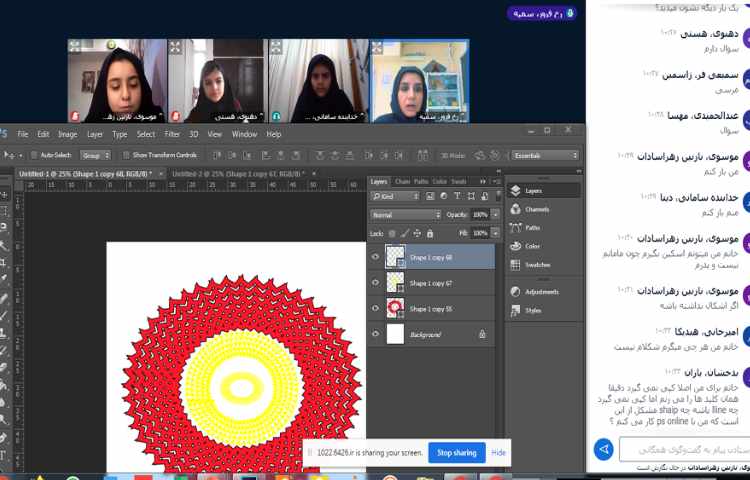The image size is (750, 480).
Task: Open the layer filter Kind dropdown
Action: pyautogui.click(x=395, y=196)
